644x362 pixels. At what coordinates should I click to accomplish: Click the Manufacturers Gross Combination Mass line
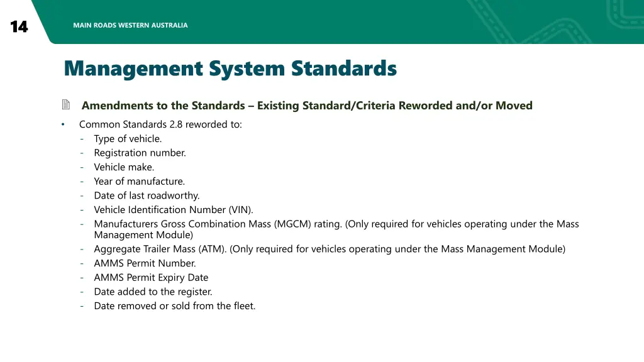pyautogui.click(x=336, y=229)
